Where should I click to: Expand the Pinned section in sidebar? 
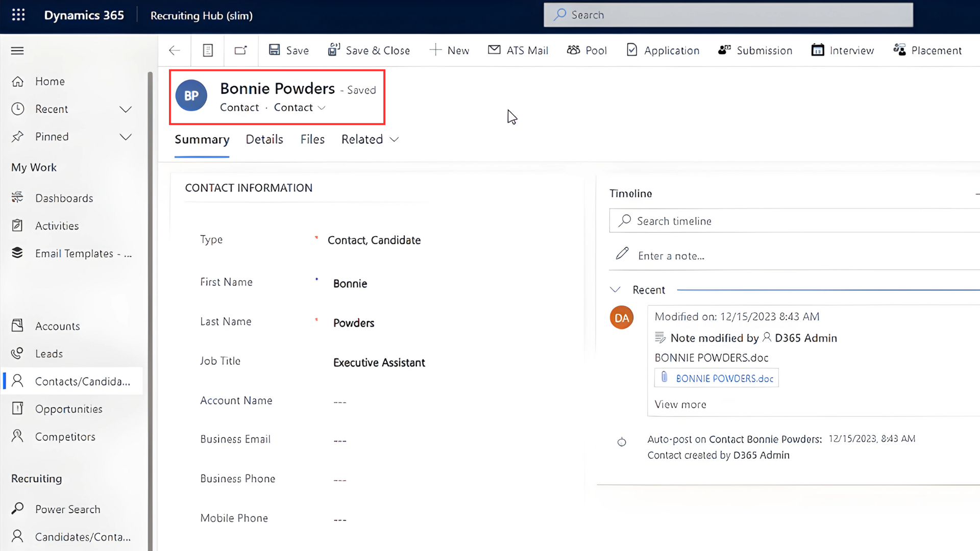point(126,137)
